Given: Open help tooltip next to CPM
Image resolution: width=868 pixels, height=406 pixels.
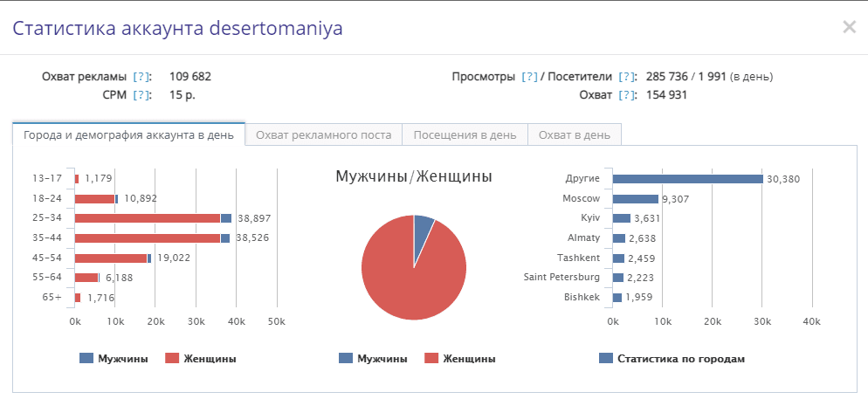Looking at the screenshot, I should pyautogui.click(x=141, y=95).
